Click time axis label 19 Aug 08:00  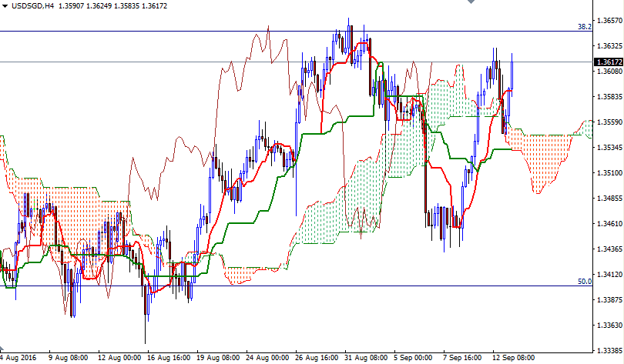click(218, 358)
